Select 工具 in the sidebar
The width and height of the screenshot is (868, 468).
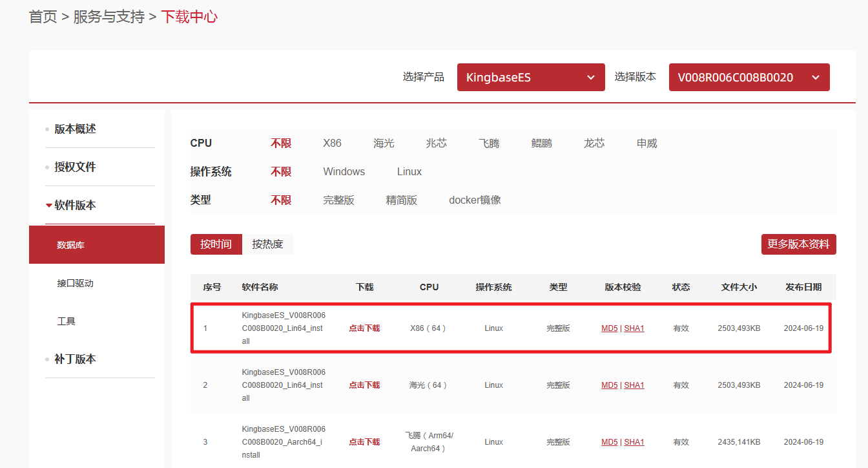[67, 321]
